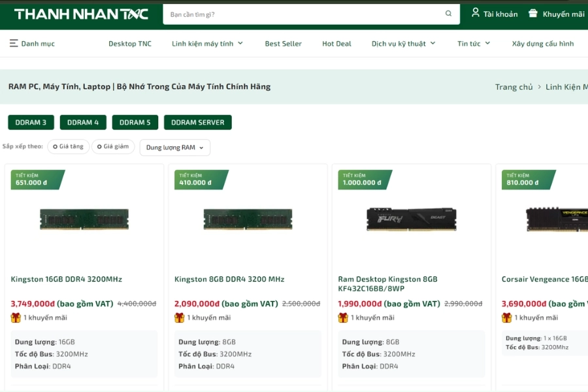Filter by DDRAM 3
588x392 pixels.
[31, 122]
